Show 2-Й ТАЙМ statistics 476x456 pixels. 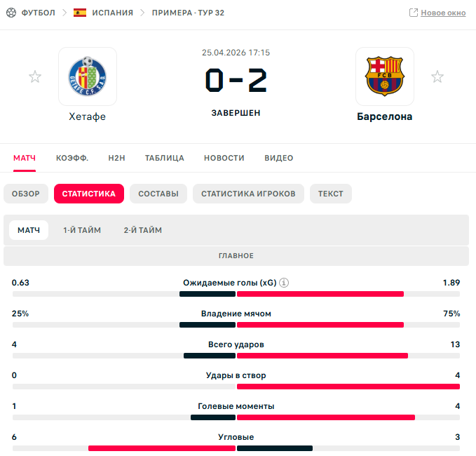(x=143, y=230)
